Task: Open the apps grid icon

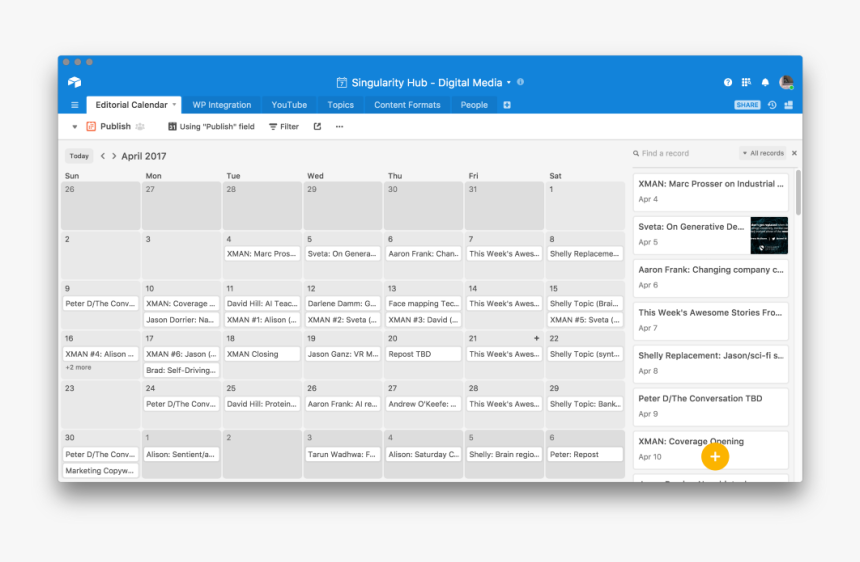Action: (x=746, y=82)
